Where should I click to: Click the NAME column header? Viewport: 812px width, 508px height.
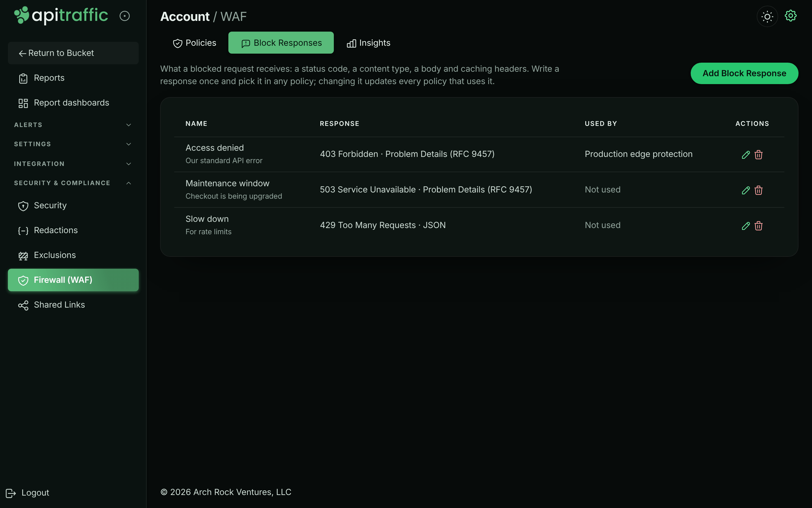click(196, 124)
